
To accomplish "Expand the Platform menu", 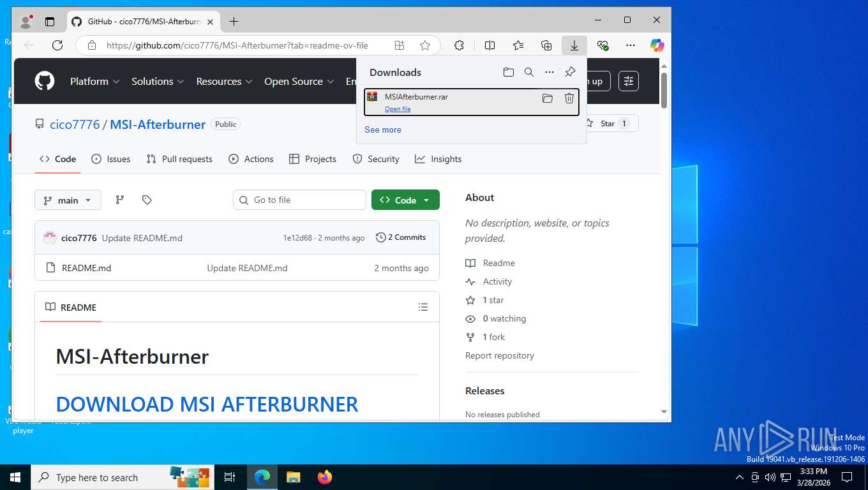I will pos(94,81).
